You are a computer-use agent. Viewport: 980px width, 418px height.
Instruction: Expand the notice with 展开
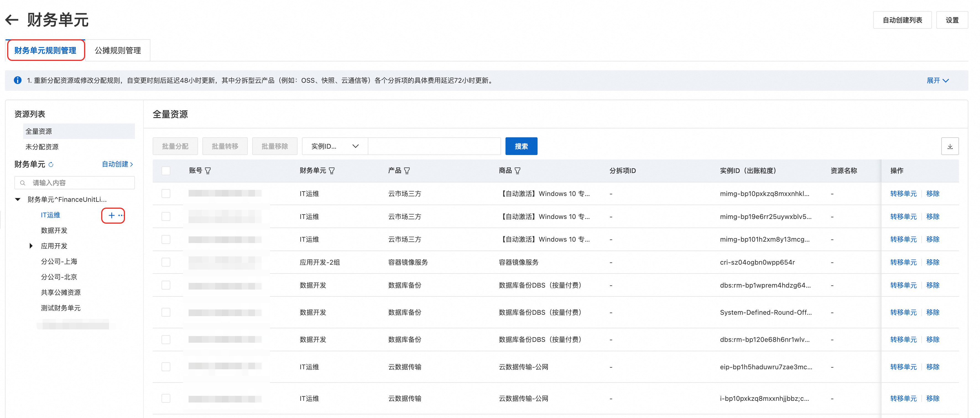coord(937,81)
